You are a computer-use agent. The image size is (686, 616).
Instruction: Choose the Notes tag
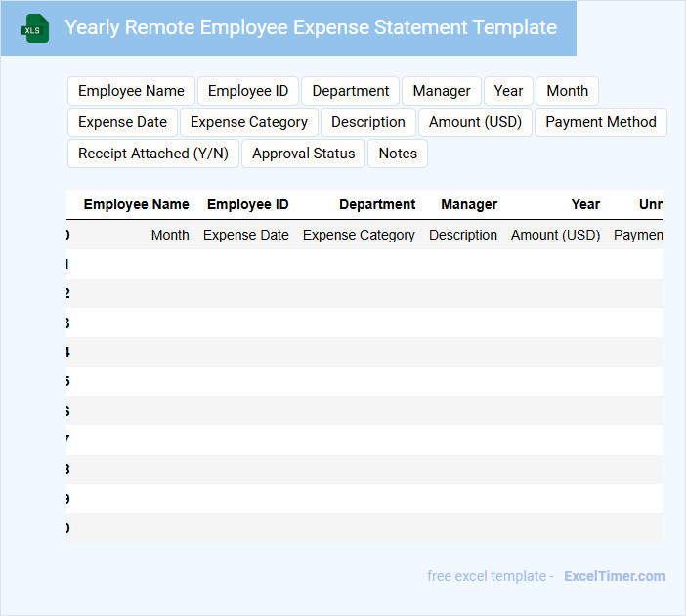[398, 154]
